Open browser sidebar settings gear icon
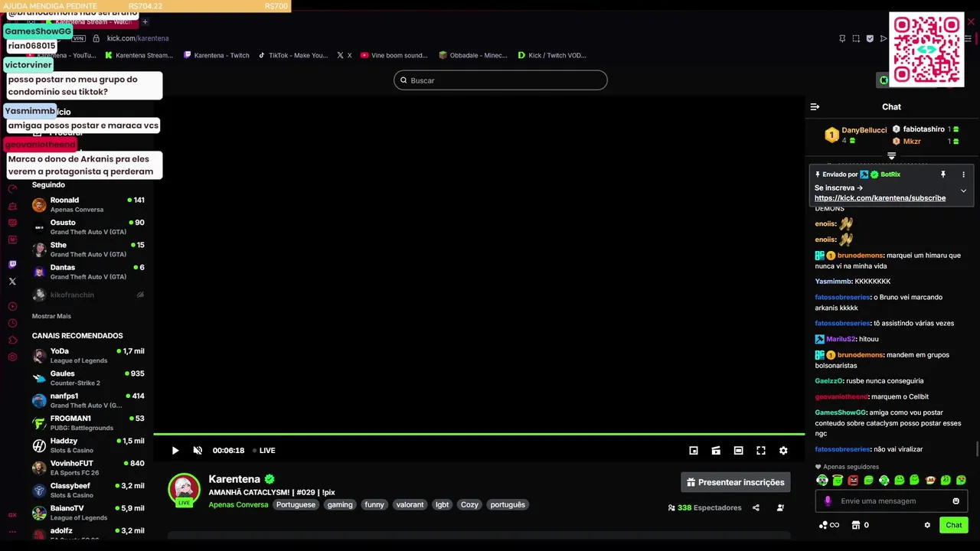The width and height of the screenshot is (980, 551). [x=12, y=357]
